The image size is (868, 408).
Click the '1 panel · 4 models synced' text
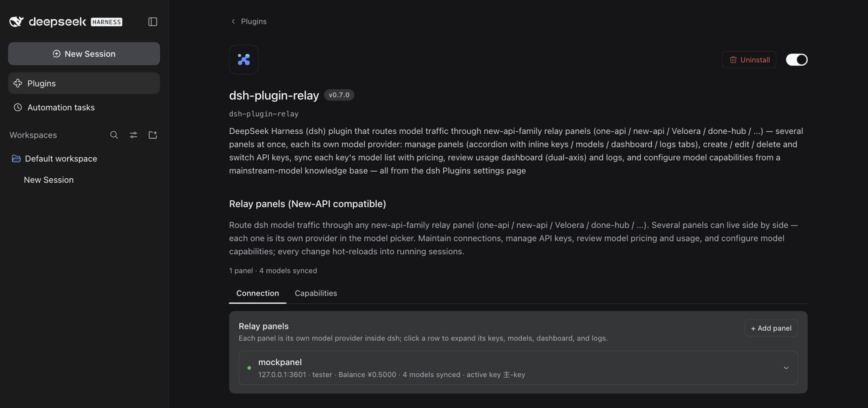tap(273, 271)
